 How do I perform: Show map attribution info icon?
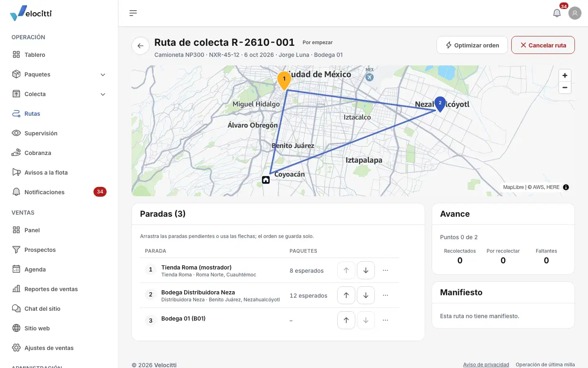coord(566,187)
